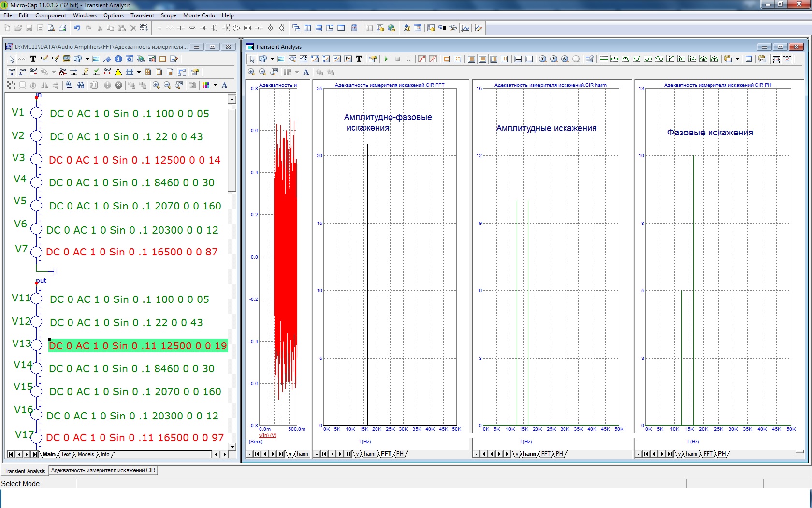Select the Diode component icon
This screenshot has height=508, width=812.
tap(203, 28)
